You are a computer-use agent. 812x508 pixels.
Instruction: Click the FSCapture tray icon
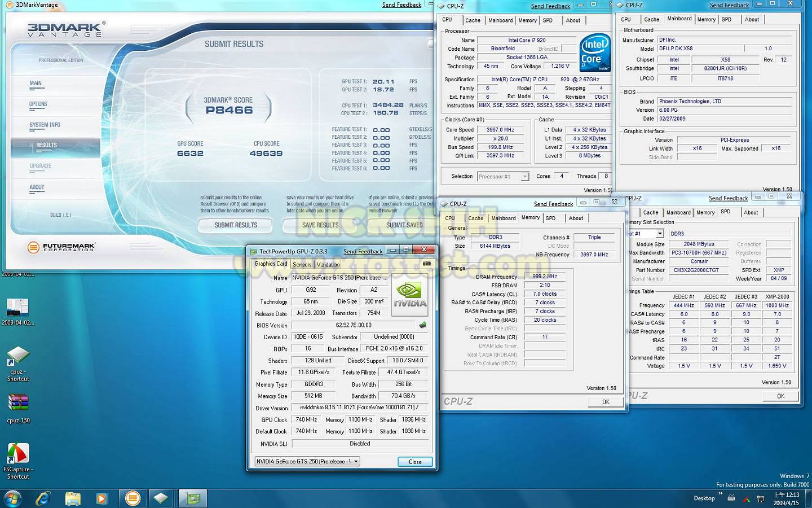click(x=746, y=499)
